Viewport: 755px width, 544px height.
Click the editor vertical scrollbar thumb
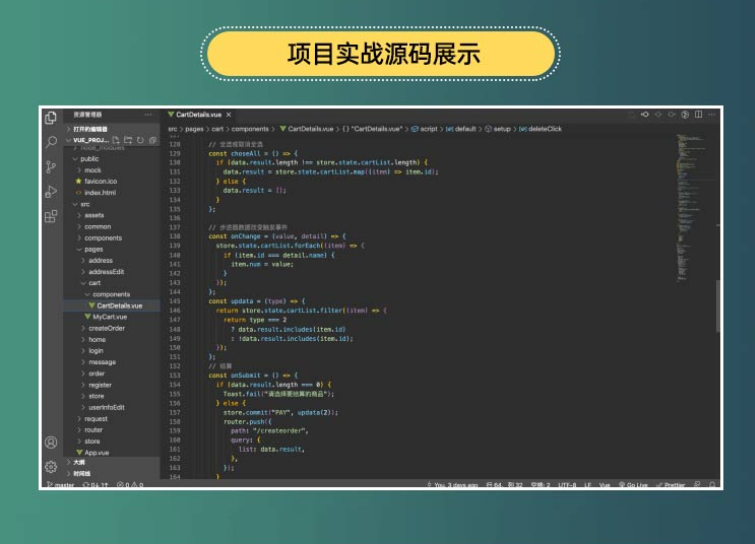point(717,306)
